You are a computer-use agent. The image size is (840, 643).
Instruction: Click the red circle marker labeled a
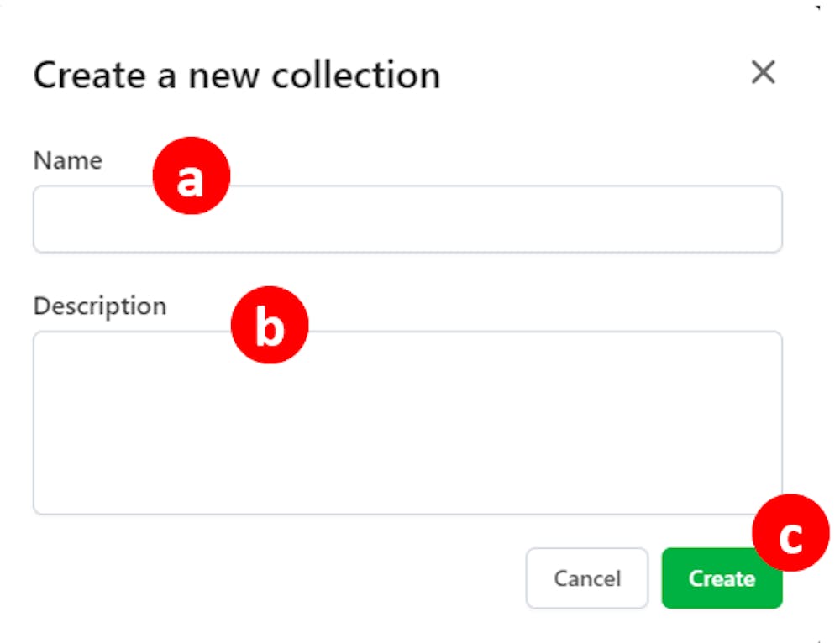pyautogui.click(x=191, y=175)
